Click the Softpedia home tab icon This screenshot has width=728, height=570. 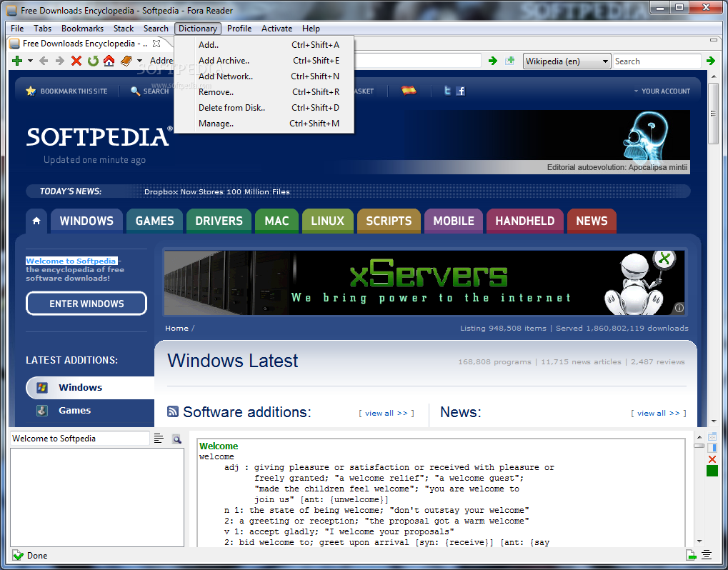pyautogui.click(x=36, y=221)
